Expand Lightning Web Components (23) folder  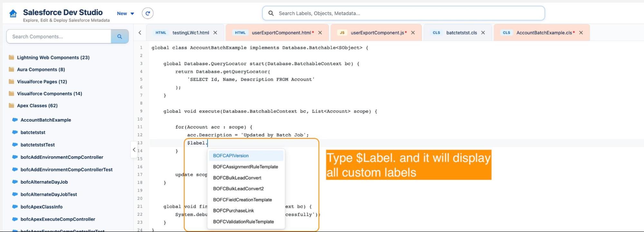click(53, 57)
